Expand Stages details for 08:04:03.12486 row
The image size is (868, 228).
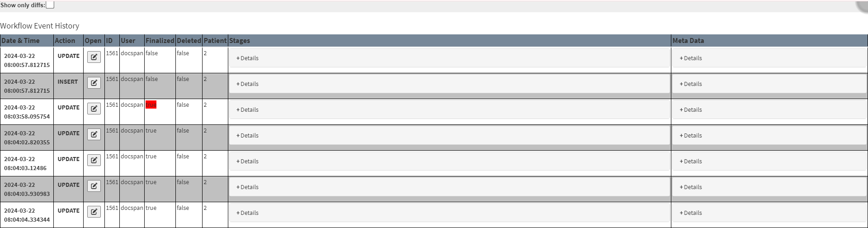point(247,161)
